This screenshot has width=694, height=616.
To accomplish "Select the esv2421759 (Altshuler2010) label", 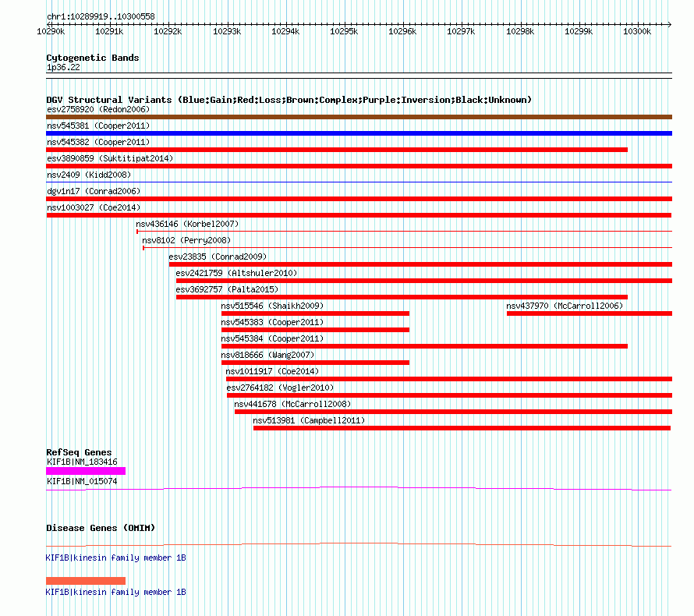I will pyautogui.click(x=236, y=273).
